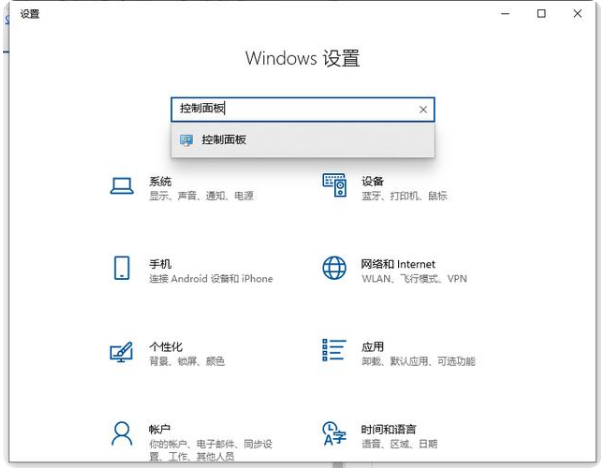The image size is (601, 468).
Task: Clear the search box with the X
Action: [x=423, y=110]
